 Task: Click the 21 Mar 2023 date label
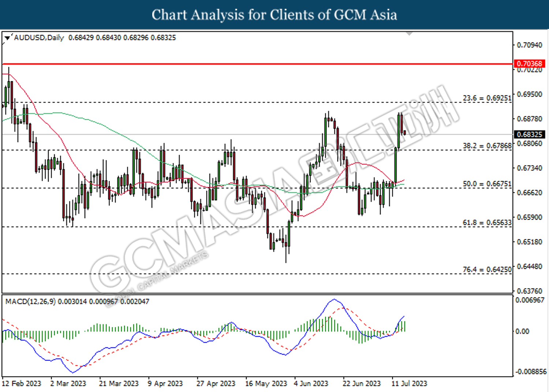(x=119, y=384)
